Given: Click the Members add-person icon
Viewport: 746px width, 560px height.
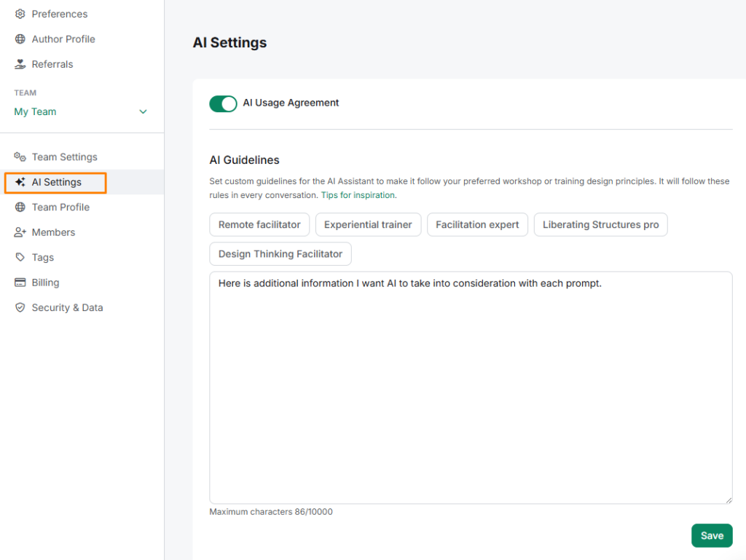Looking at the screenshot, I should (20, 232).
